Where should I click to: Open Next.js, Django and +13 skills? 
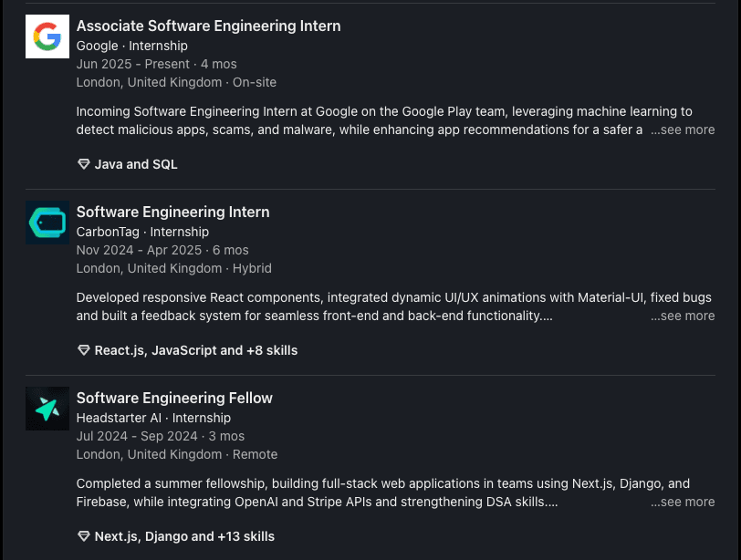click(x=184, y=536)
